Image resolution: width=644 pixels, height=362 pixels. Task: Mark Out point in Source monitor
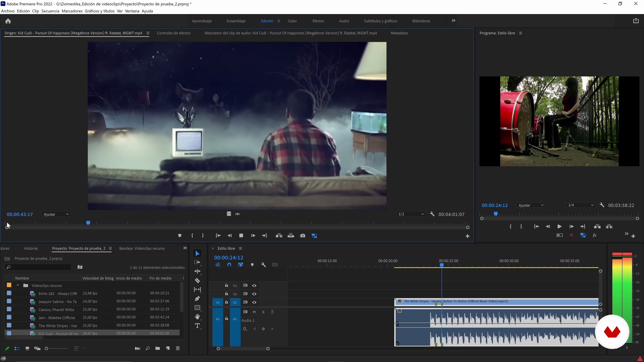click(x=203, y=236)
